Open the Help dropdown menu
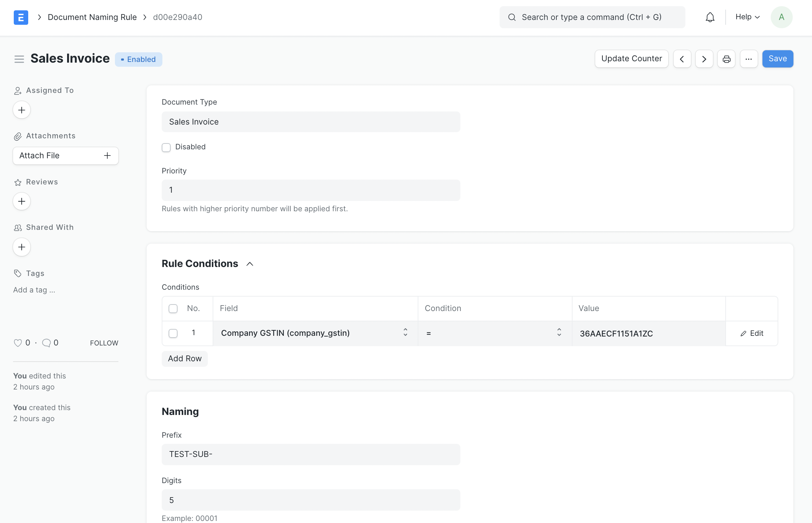 click(x=747, y=17)
